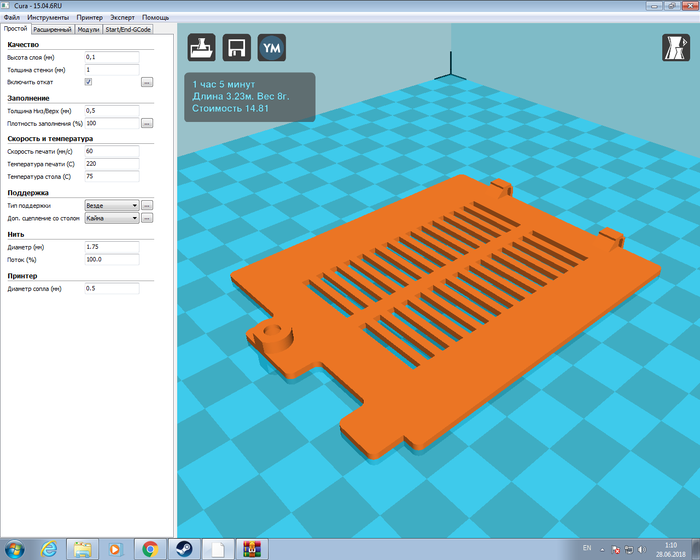Open the Тип поддержки dropdown

pos(111,204)
